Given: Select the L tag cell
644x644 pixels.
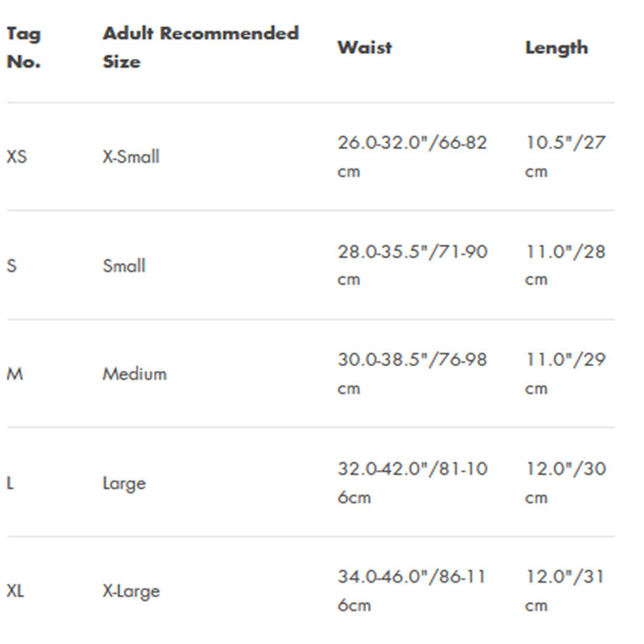Looking at the screenshot, I should (x=10, y=483).
